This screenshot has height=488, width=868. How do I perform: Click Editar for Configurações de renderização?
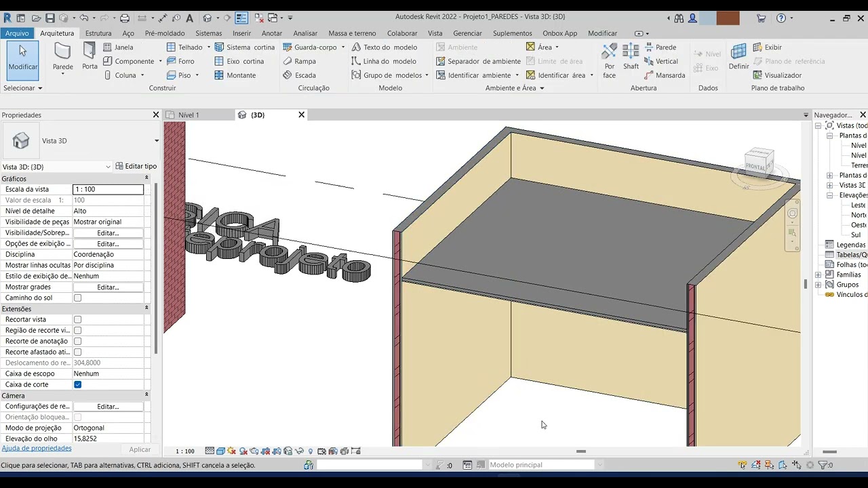(x=108, y=407)
